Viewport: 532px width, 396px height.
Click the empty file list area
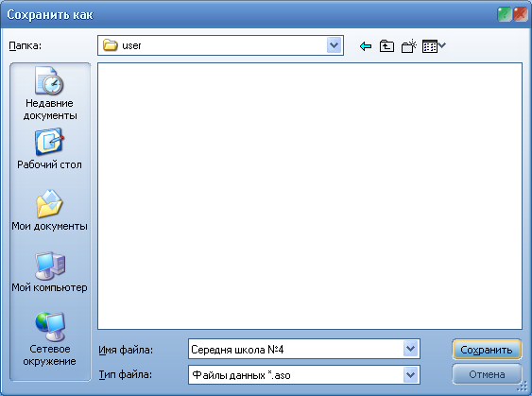(x=309, y=196)
